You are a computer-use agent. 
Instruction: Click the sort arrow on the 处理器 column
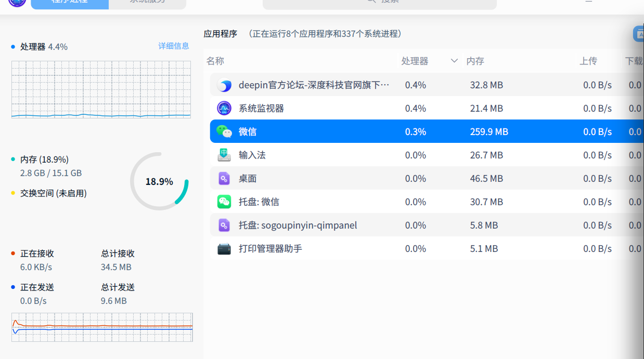(x=454, y=61)
